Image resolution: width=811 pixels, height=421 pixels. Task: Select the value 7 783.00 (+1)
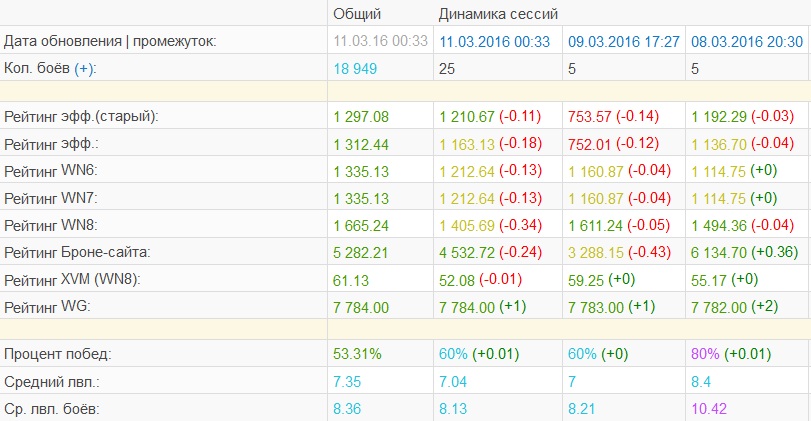click(611, 307)
